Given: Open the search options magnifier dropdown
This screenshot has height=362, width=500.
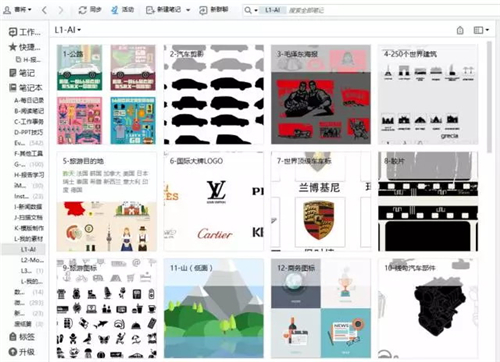Looking at the screenshot, I should 251,10.
